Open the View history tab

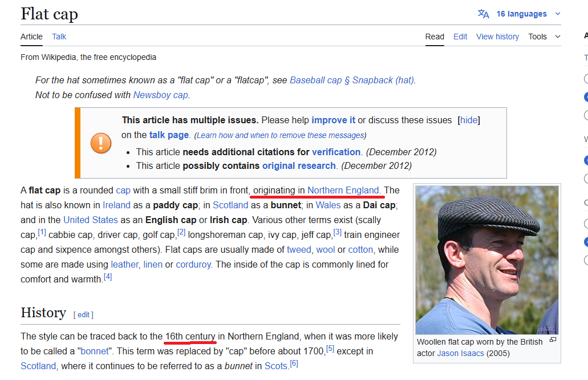pos(498,37)
